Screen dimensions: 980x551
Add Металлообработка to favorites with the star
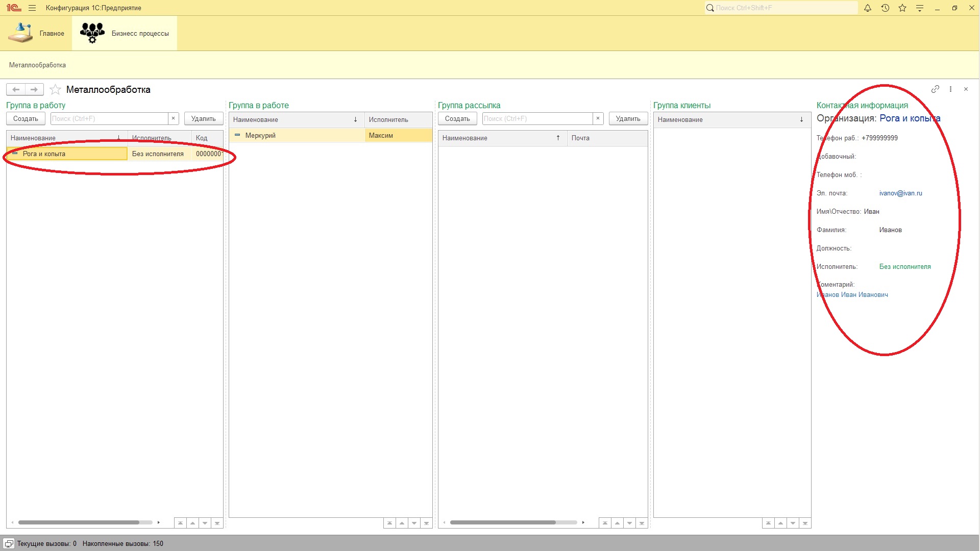(56, 90)
